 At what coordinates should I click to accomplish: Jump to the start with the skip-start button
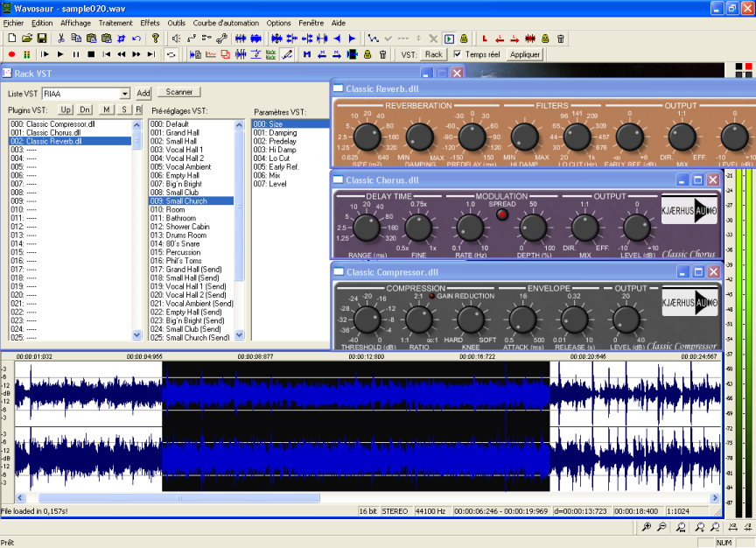(x=107, y=54)
